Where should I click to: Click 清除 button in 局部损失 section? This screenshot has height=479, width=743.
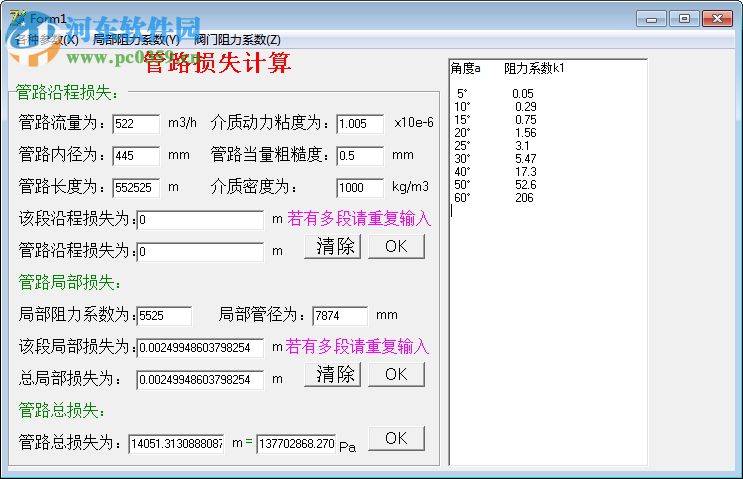click(x=333, y=375)
